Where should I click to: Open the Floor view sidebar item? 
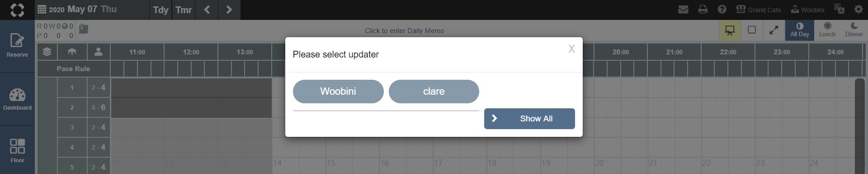17,150
